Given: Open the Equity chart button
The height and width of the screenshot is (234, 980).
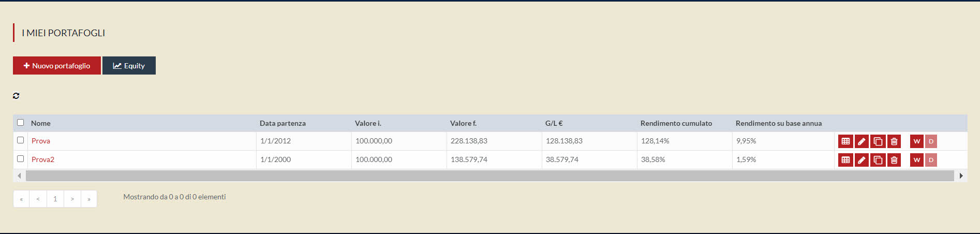Looking at the screenshot, I should (x=129, y=66).
